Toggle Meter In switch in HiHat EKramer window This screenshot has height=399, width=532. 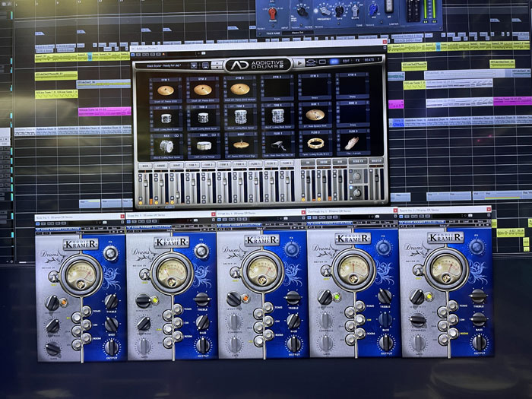tap(235, 272)
